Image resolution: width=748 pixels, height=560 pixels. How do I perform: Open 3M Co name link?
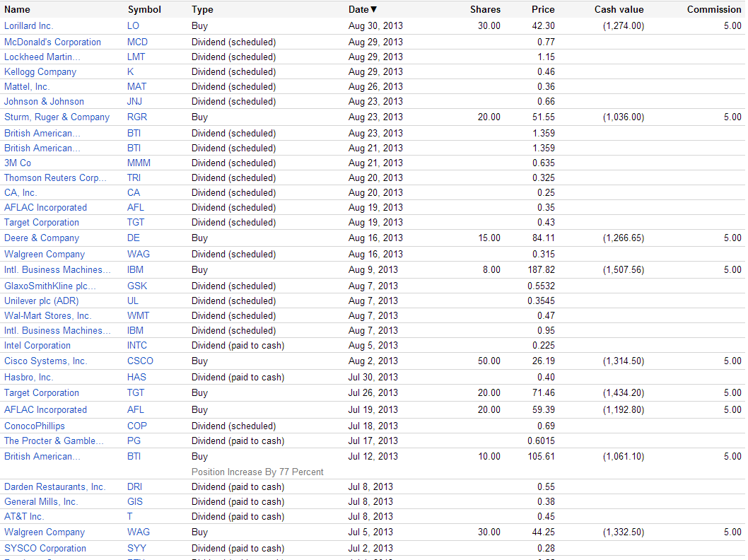(18, 163)
